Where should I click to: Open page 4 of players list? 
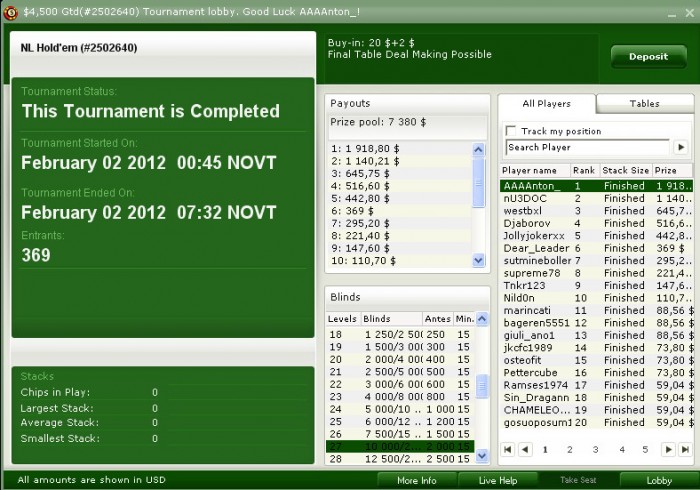tap(622, 449)
